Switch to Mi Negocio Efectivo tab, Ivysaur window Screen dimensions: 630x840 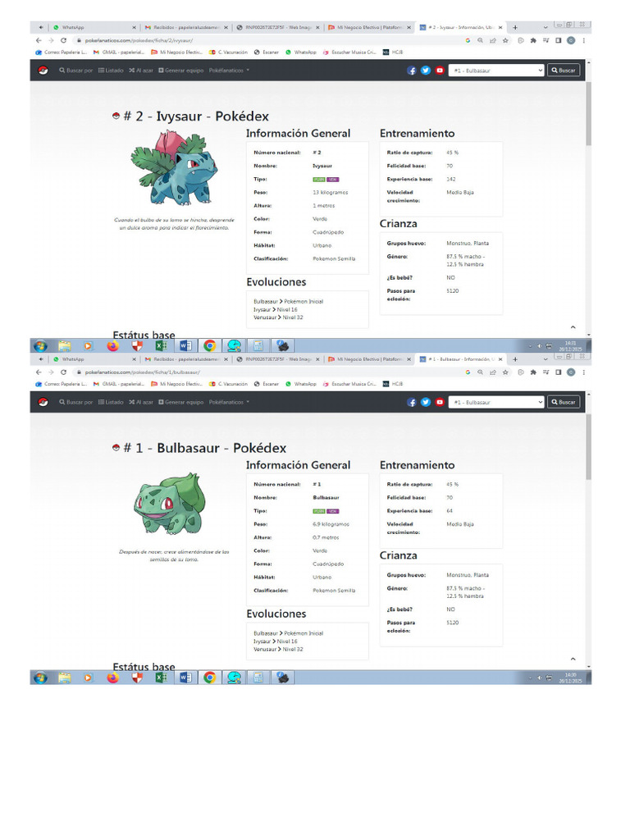pos(370,27)
